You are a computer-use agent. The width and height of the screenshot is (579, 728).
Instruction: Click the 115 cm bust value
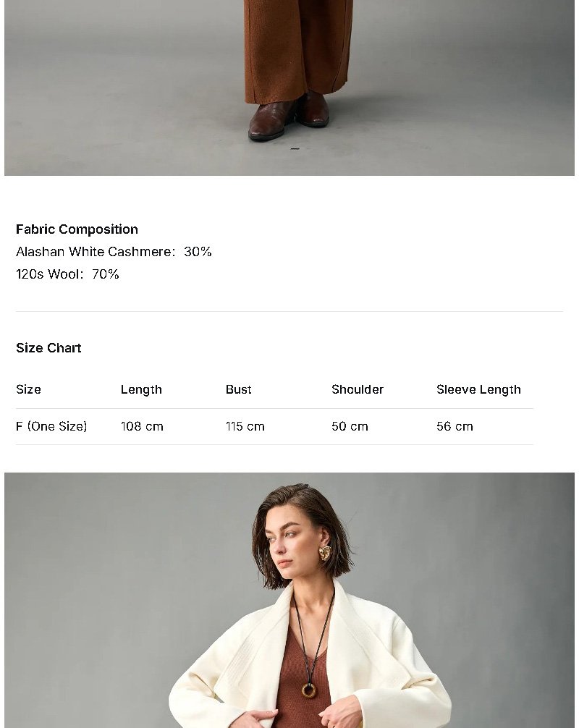(x=245, y=426)
